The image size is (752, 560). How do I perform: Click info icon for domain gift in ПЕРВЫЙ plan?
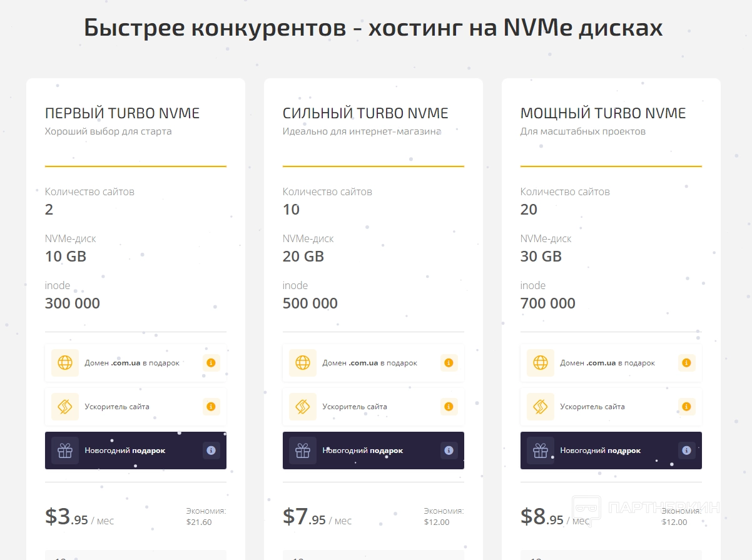(211, 363)
